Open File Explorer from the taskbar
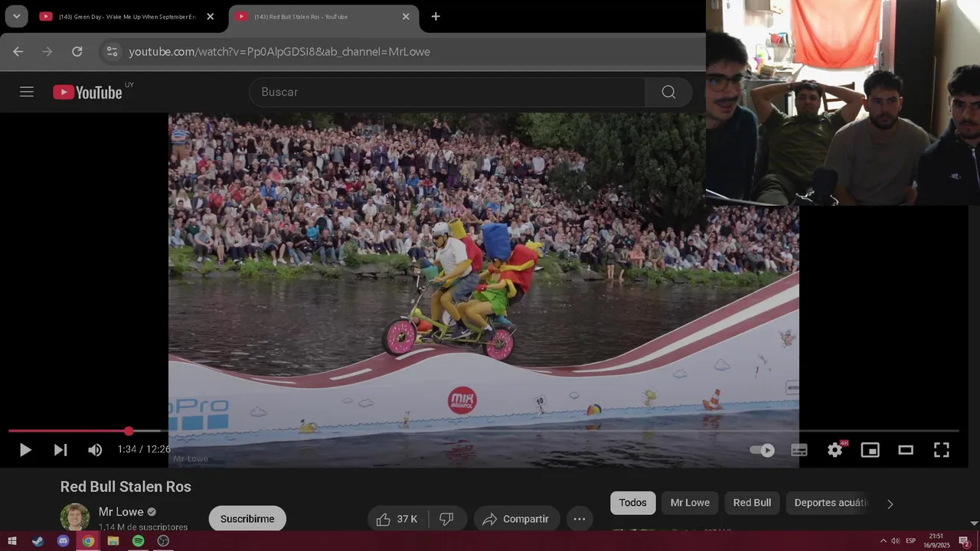 113,541
